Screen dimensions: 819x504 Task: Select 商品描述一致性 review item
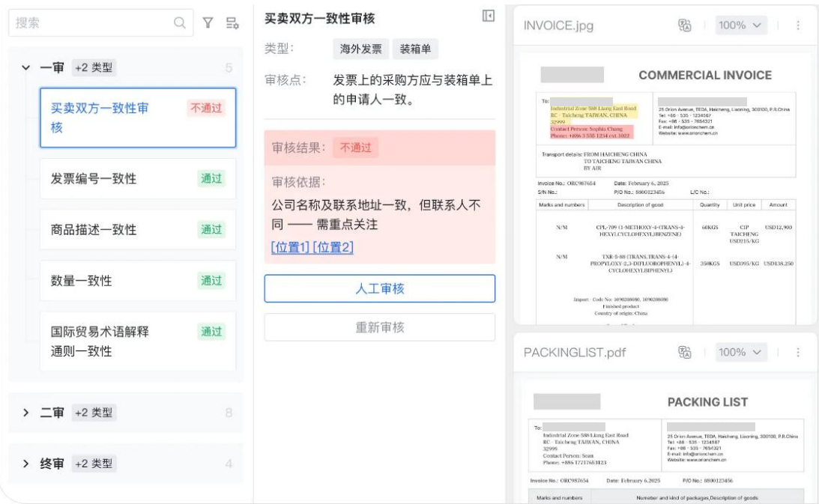pyautogui.click(x=138, y=230)
